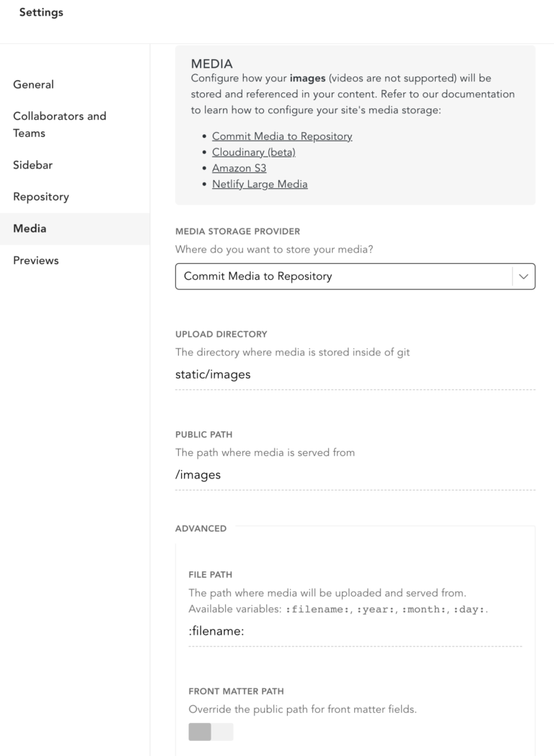554x756 pixels.
Task: Visit the Amazon S3 documentation link
Action: (239, 168)
